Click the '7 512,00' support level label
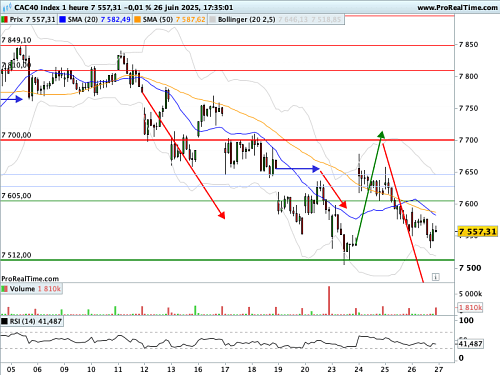Screen dimensions: 500x375 tap(16, 255)
